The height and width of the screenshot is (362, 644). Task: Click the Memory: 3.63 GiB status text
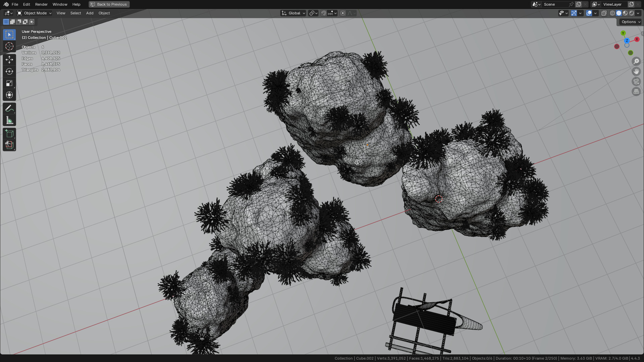coord(576,358)
